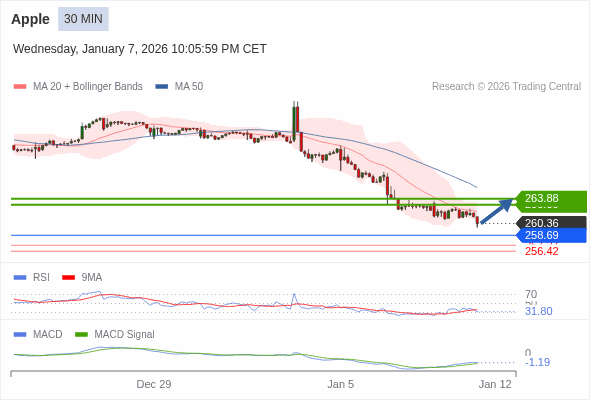Click the red 9MA legend swatch
The height and width of the screenshot is (400, 590).
coord(68,278)
